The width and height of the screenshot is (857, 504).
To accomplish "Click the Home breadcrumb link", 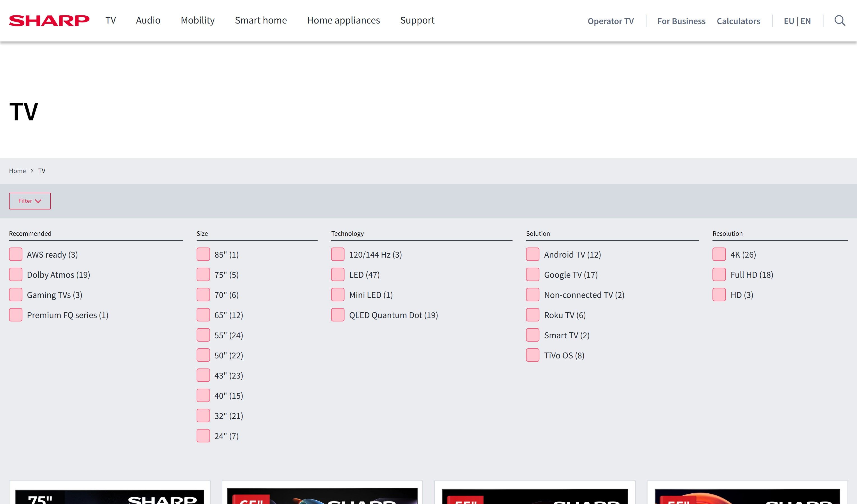I will (17, 171).
